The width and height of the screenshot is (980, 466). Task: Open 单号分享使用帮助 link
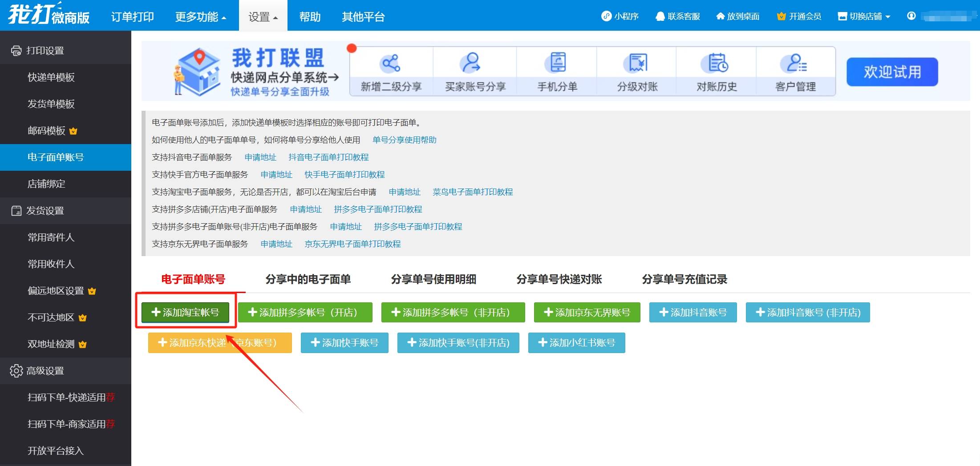point(404,140)
